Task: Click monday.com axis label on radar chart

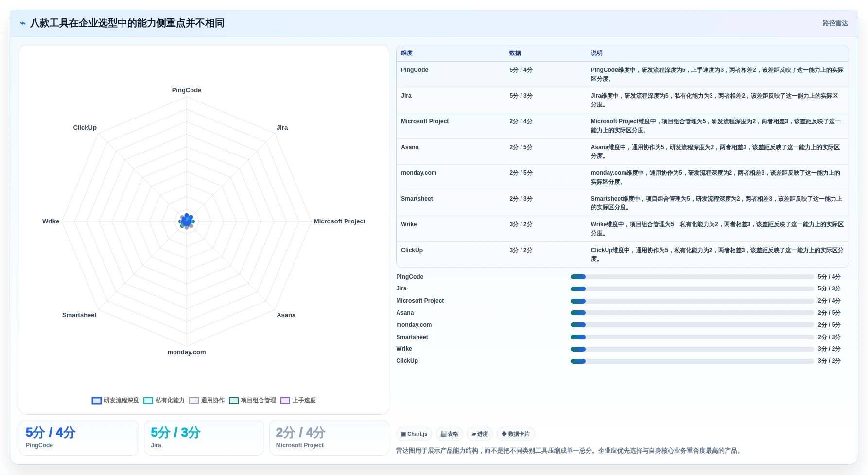Action: coord(187,352)
